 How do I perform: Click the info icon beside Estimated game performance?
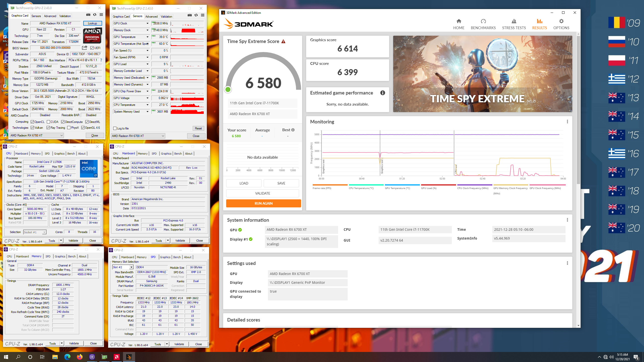383,93
